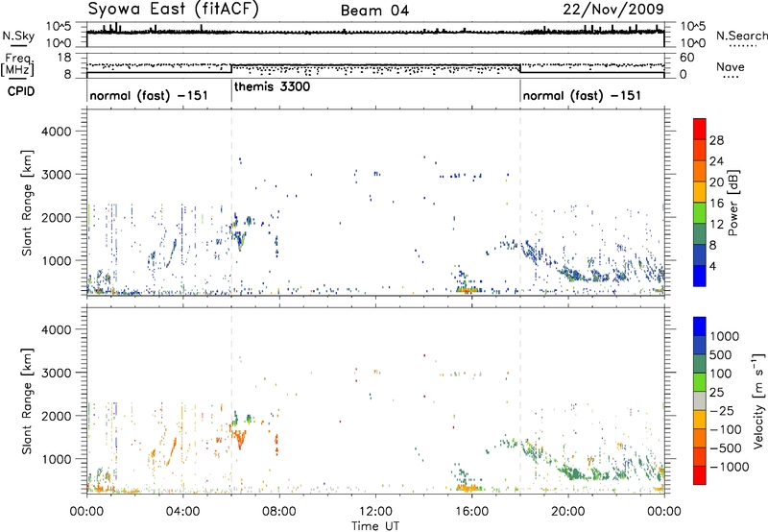This screenshot has width=768, height=532.
Task: Click the "4000" tick on power panel range axis
Action: [57, 132]
